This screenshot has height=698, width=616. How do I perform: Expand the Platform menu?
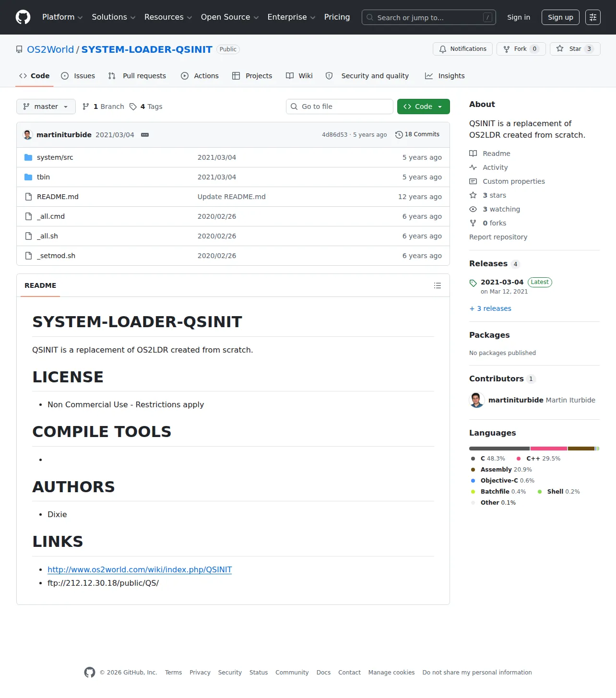(62, 17)
